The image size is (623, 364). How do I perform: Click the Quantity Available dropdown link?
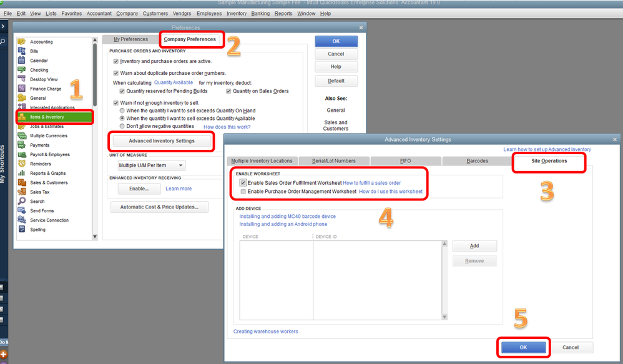(x=174, y=82)
